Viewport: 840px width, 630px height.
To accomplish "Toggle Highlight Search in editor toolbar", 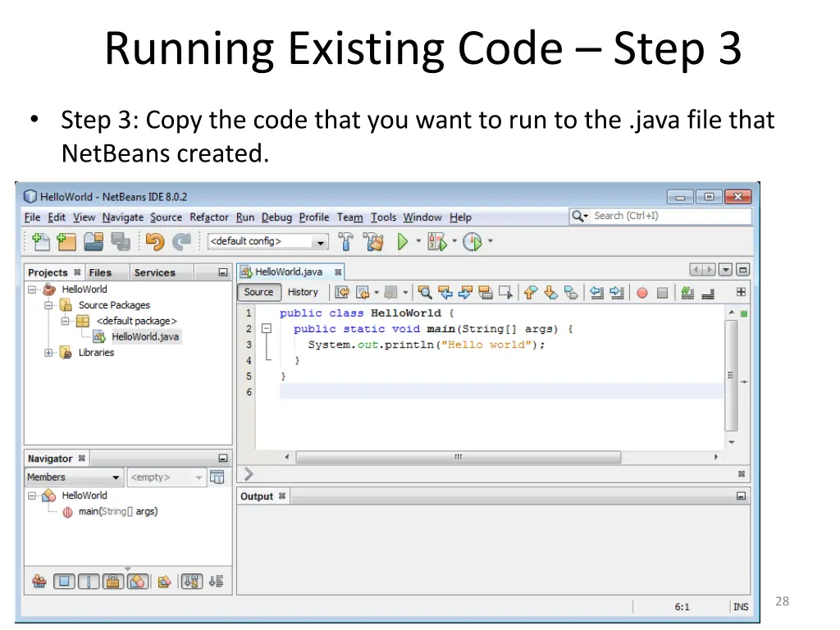I will pos(486,293).
